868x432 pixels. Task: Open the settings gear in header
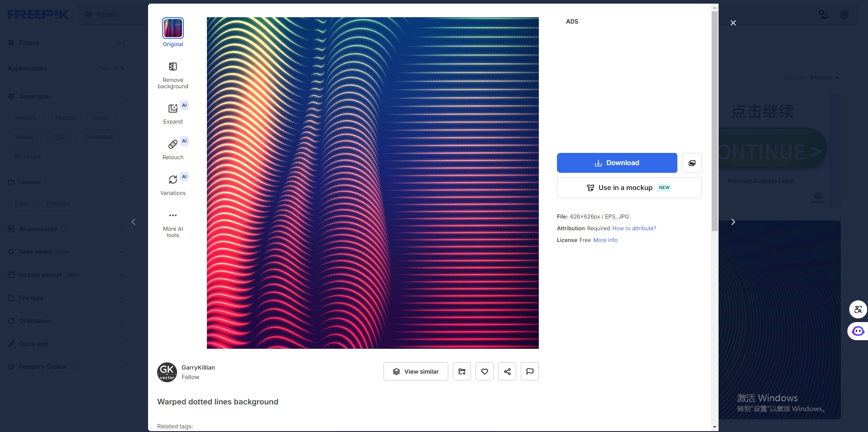pyautogui.click(x=844, y=14)
